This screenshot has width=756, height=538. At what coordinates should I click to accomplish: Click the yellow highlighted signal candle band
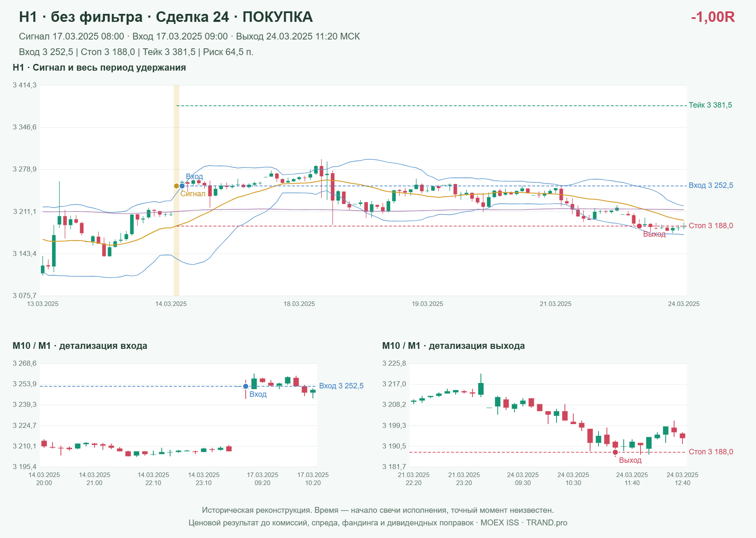click(x=176, y=190)
